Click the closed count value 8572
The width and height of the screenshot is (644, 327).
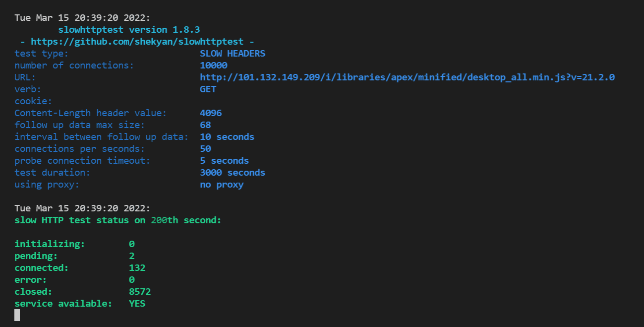(x=140, y=292)
